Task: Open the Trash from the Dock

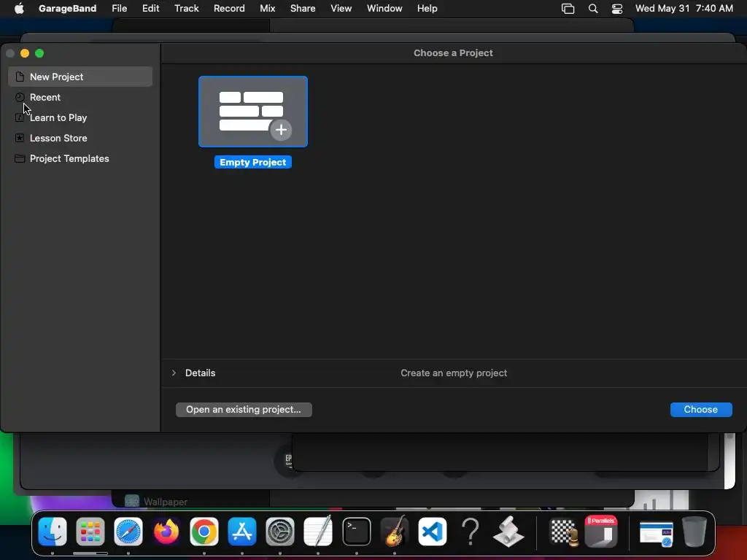Action: click(x=694, y=532)
